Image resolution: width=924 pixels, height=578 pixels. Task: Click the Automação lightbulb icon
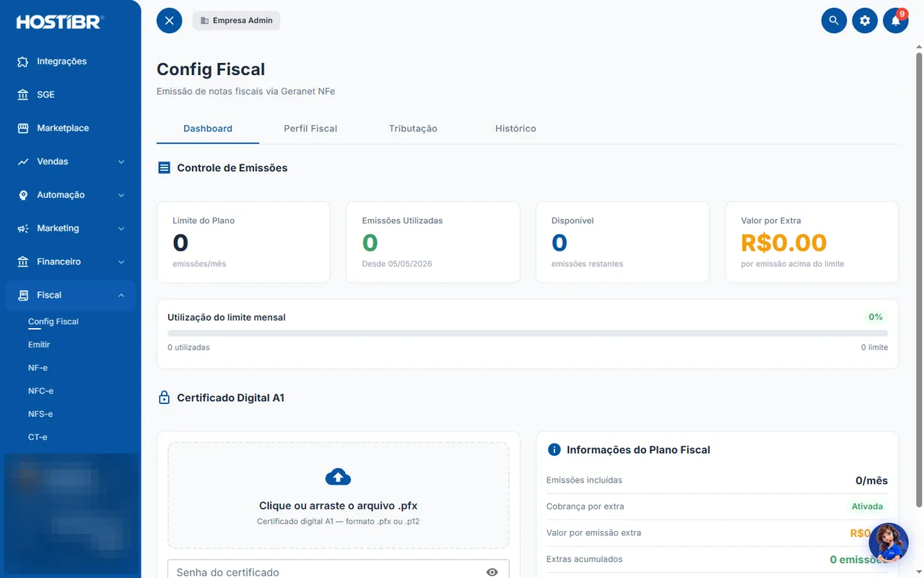tap(23, 195)
